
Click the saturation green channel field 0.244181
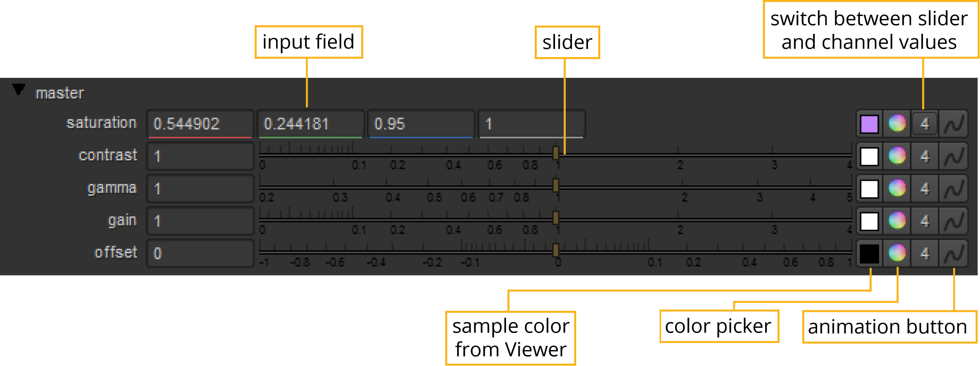point(310,124)
